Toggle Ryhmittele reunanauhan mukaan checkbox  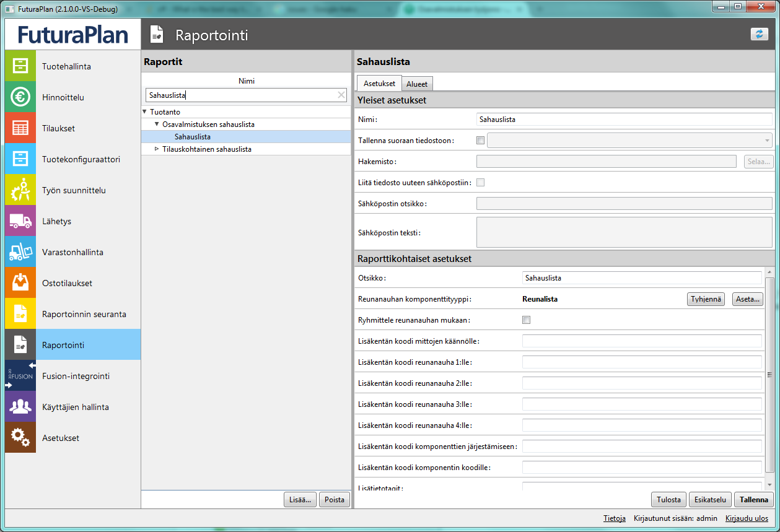point(527,320)
